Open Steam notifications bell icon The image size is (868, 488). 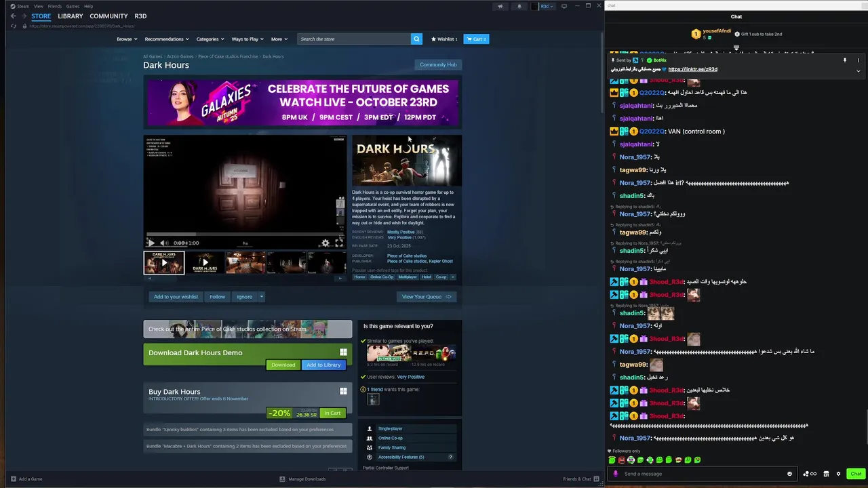coord(519,6)
